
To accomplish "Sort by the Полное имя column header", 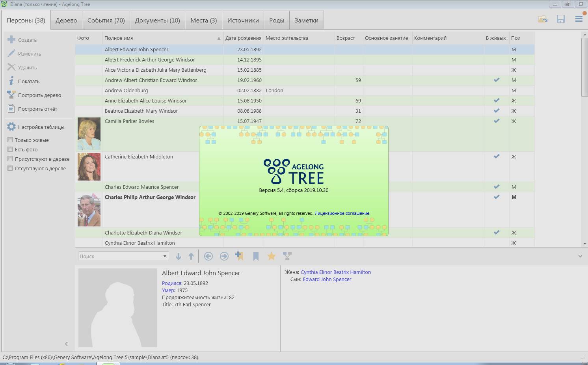I will coord(162,38).
